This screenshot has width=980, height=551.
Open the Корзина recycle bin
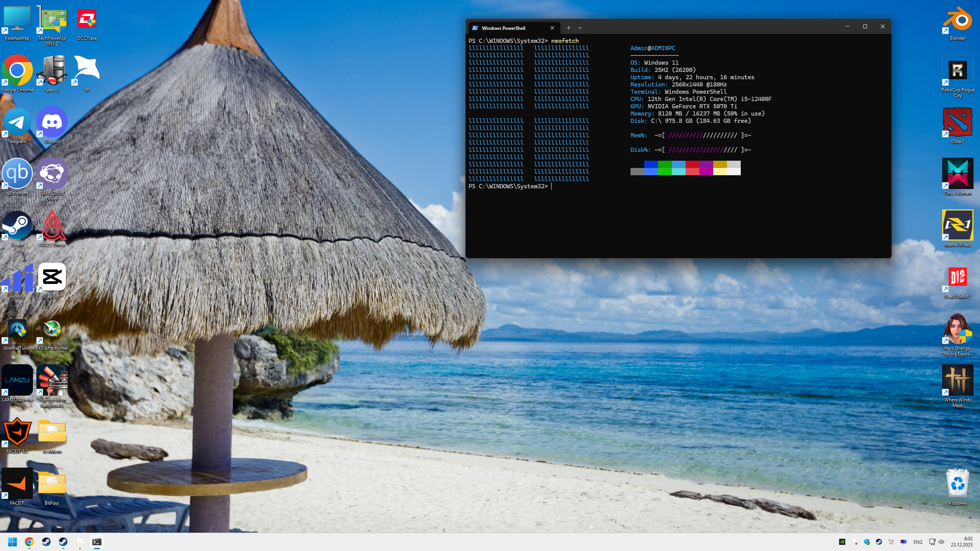[x=957, y=484]
